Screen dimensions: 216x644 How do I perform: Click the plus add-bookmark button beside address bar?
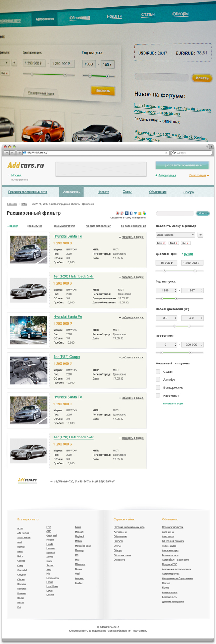(19, 152)
